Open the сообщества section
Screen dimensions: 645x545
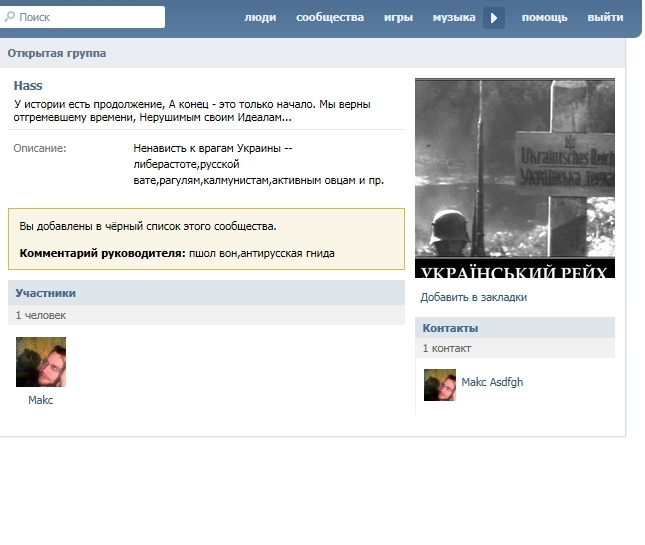[330, 17]
